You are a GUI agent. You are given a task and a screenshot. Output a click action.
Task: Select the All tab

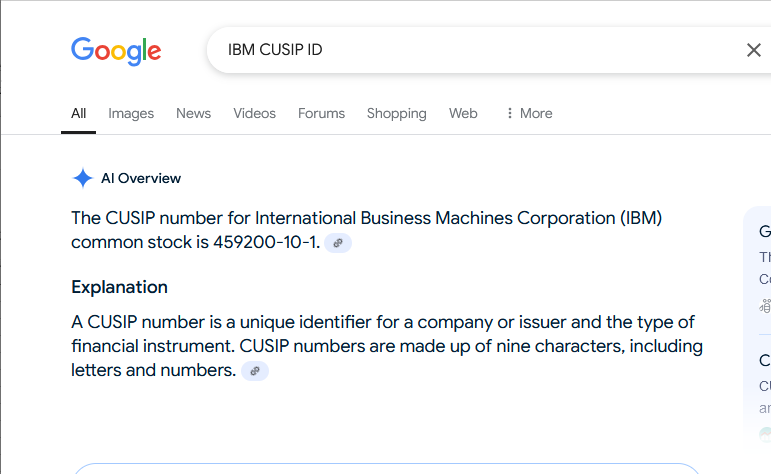point(78,114)
